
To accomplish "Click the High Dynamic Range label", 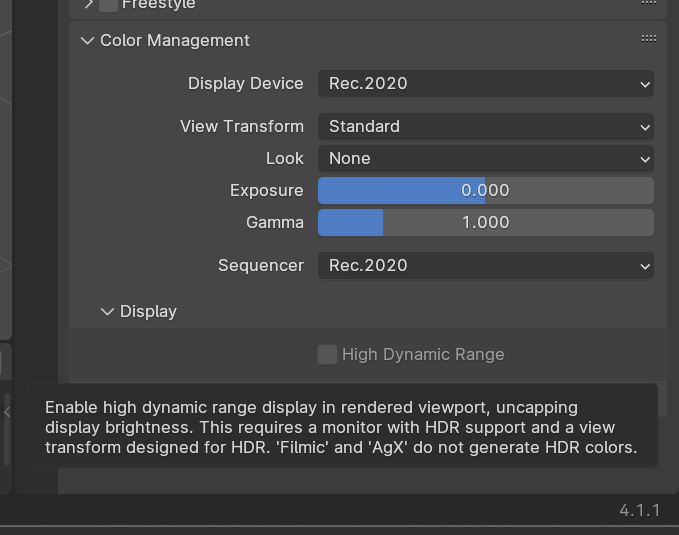I will point(423,355).
